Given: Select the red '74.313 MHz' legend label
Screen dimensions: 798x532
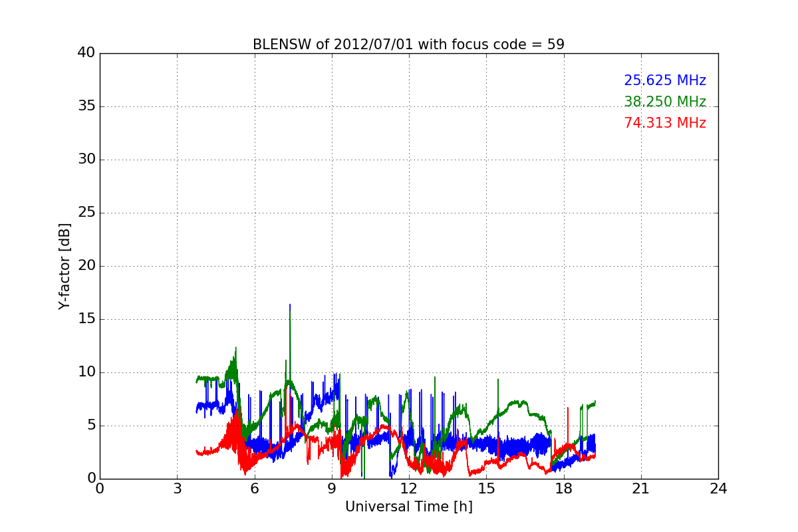Looking at the screenshot, I should (x=665, y=123).
